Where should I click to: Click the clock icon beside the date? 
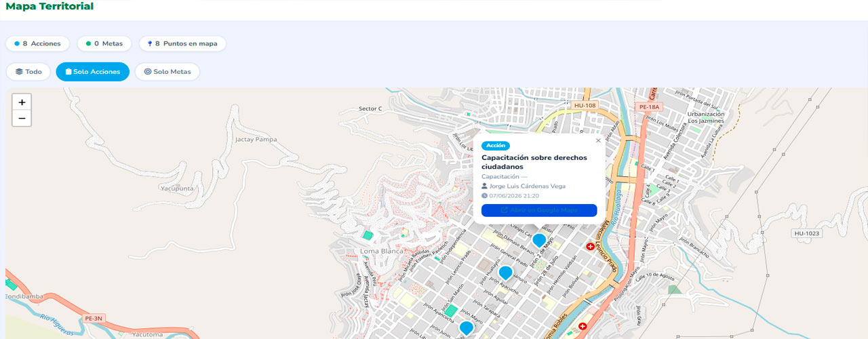pyautogui.click(x=484, y=195)
